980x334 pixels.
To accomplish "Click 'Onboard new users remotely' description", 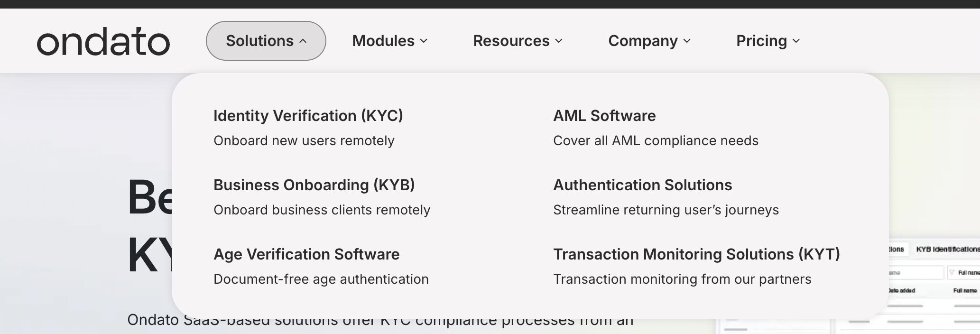I will (304, 141).
